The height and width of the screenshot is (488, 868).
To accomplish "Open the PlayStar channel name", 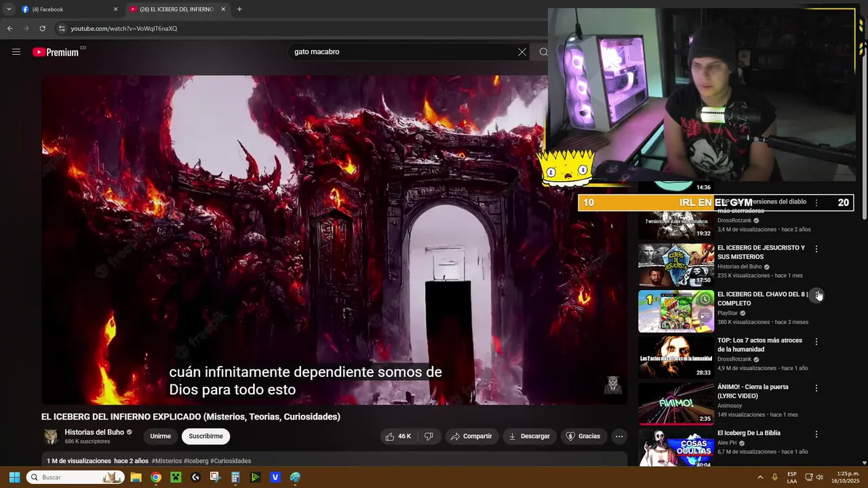I will (728, 314).
